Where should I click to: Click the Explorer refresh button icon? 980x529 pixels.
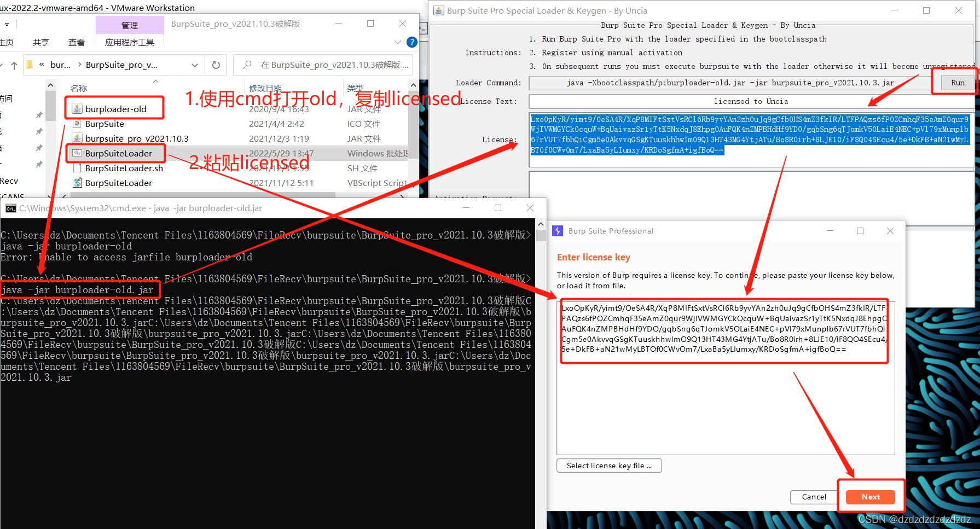click(x=216, y=65)
